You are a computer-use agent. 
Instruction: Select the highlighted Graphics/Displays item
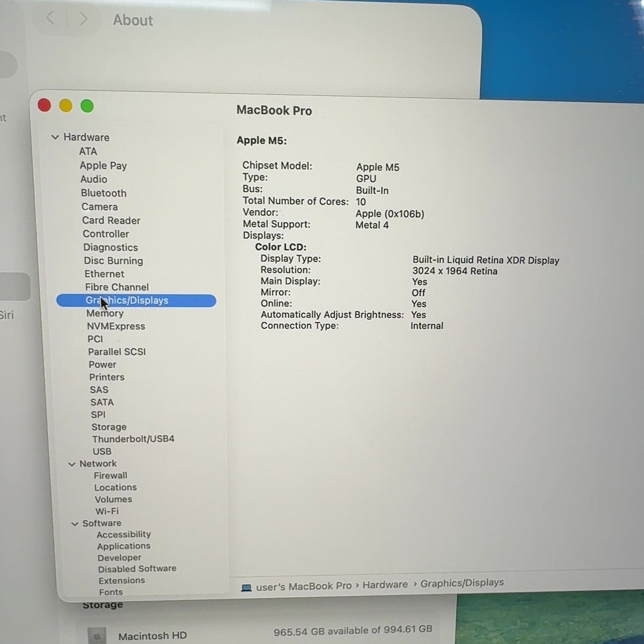click(136, 301)
